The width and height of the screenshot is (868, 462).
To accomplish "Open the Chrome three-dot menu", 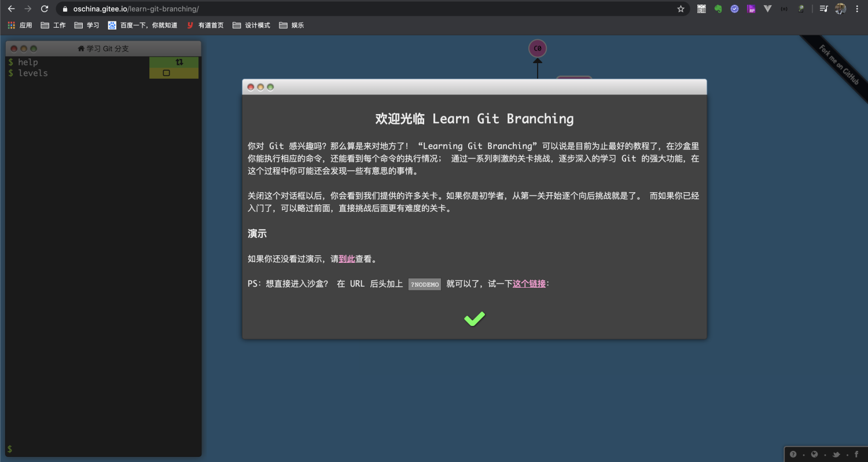I will click(858, 8).
